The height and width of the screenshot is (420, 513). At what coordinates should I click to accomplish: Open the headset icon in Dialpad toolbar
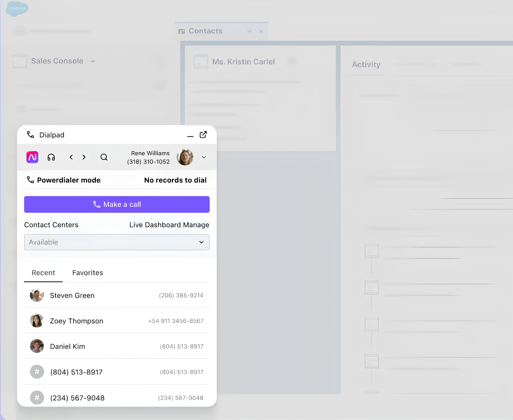click(x=51, y=157)
